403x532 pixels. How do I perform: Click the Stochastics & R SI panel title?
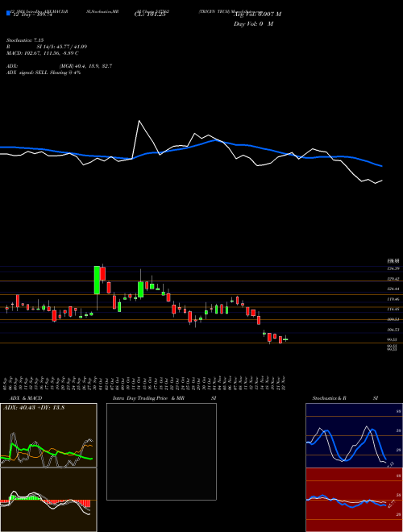(x=345, y=398)
